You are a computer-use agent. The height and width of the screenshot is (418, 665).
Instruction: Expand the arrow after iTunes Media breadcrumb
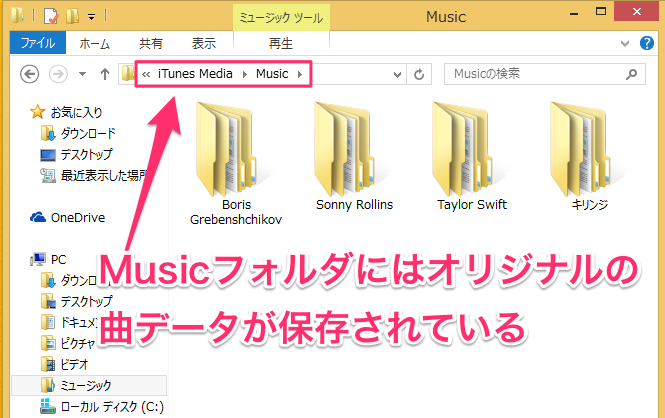[245, 74]
